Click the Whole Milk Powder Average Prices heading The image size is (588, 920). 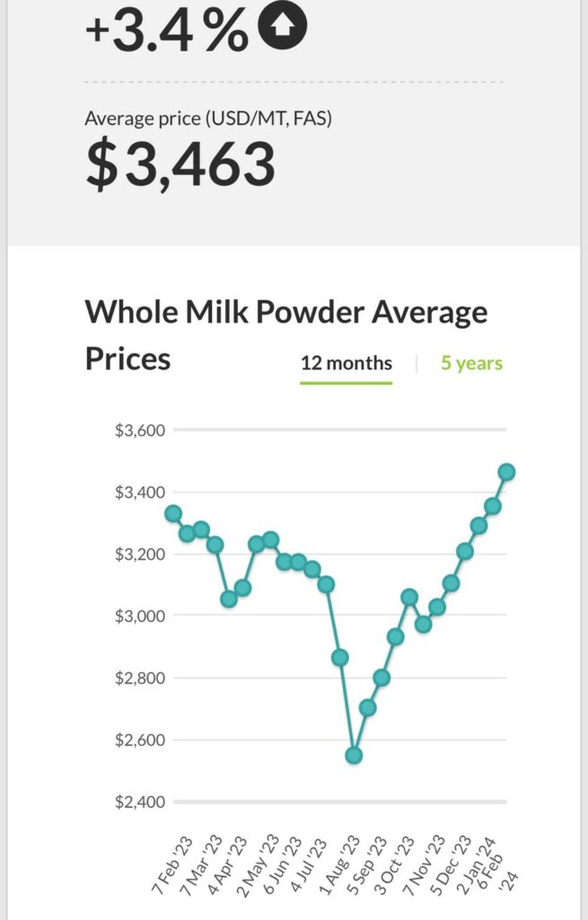285,335
